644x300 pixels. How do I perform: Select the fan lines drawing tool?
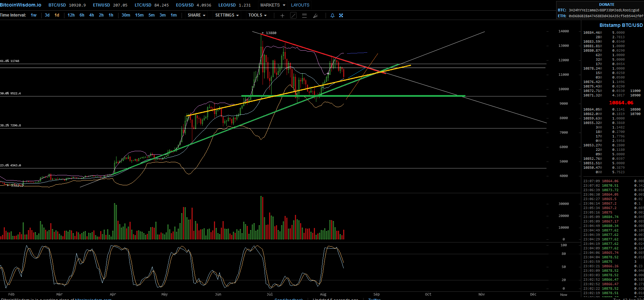click(315, 15)
